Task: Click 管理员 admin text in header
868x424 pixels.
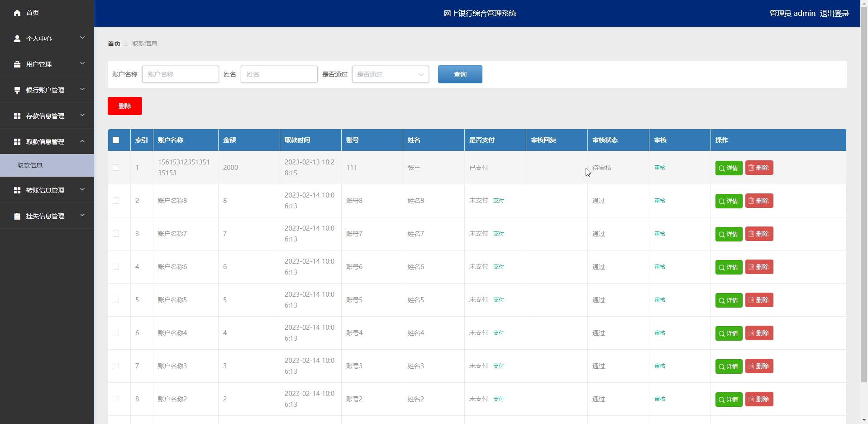Action: (x=792, y=14)
